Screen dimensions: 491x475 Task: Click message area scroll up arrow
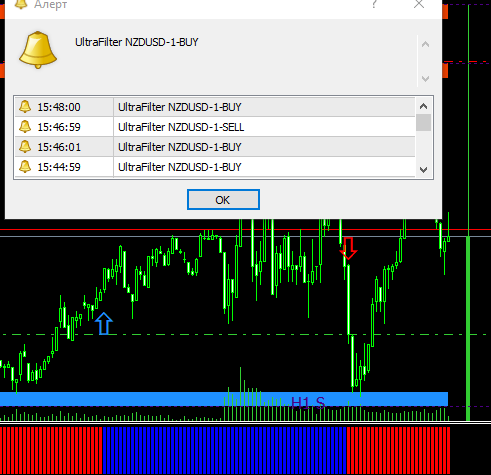[425, 44]
